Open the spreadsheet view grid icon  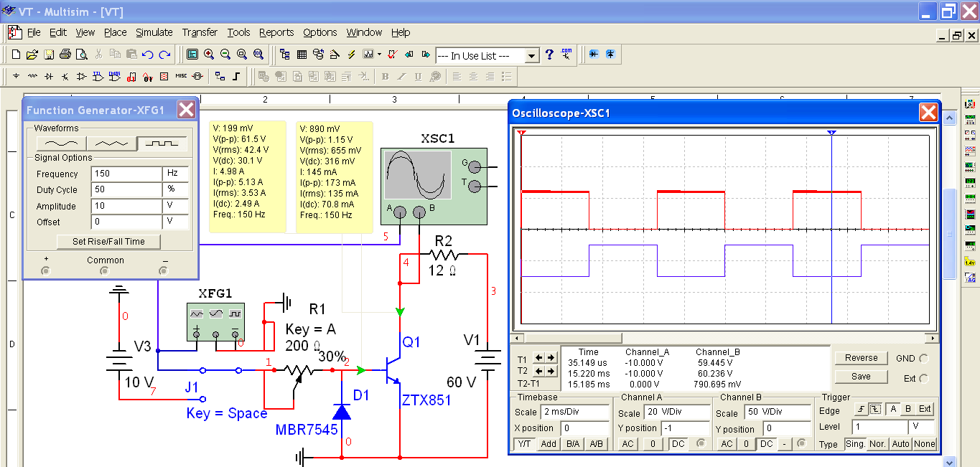click(x=302, y=55)
